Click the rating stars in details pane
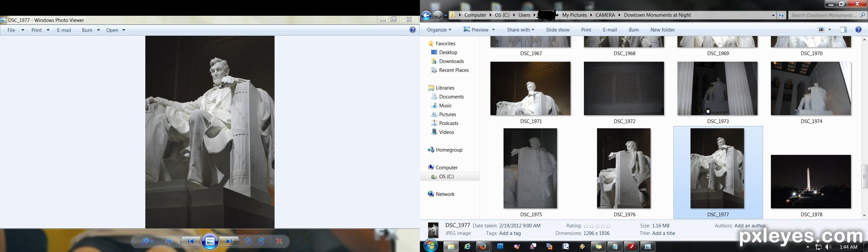The height and width of the screenshot is (252, 868). 597,226
